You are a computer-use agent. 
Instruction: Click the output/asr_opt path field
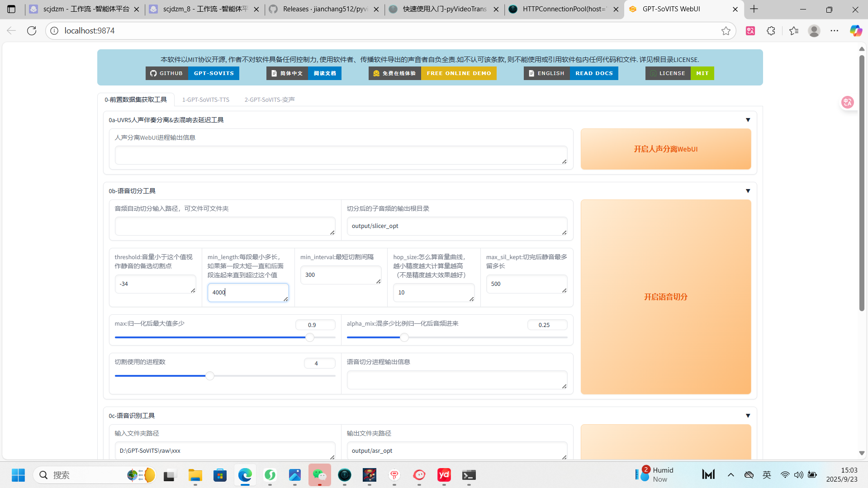(x=457, y=451)
